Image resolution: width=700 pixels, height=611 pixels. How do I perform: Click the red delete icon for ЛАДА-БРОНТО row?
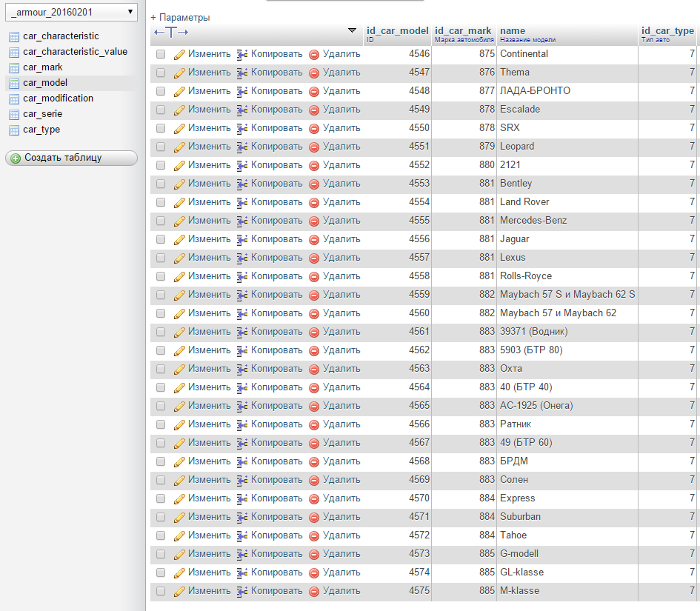click(x=314, y=92)
